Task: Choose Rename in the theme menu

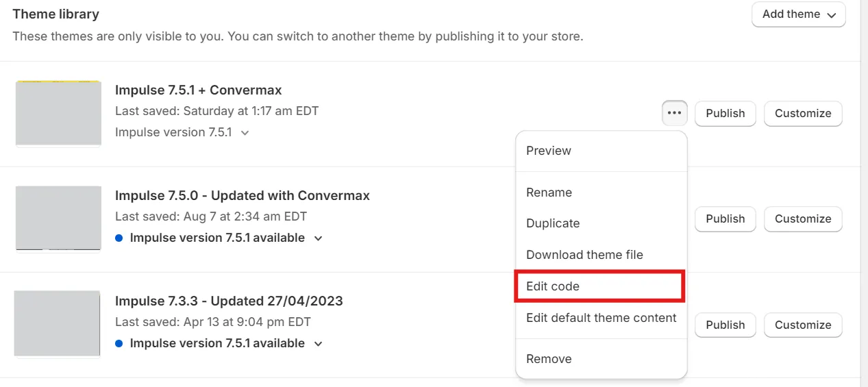Action: [x=549, y=192]
